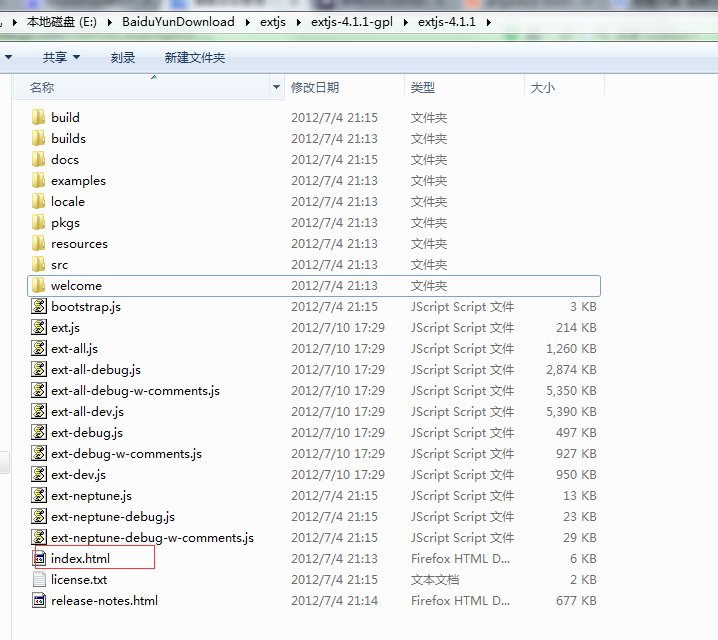Open the toolbar dropdown arrow left of 共享
The image size is (718, 640).
click(8, 57)
